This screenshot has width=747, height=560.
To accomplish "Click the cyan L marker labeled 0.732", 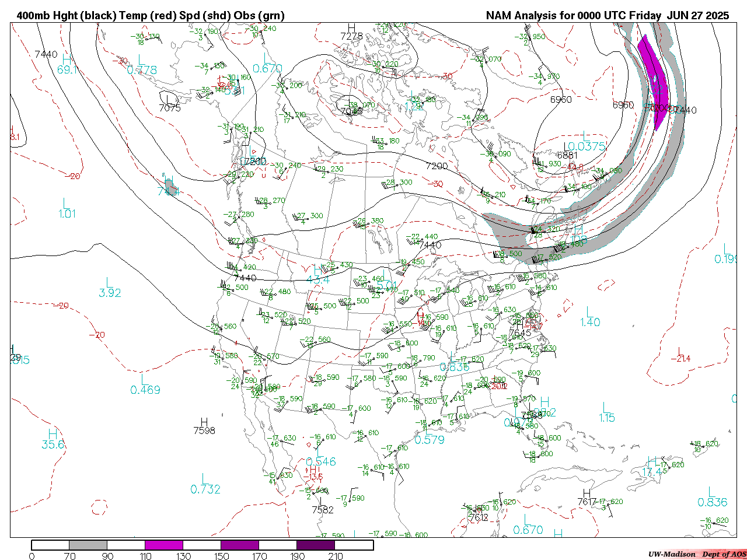I will coord(205,480).
